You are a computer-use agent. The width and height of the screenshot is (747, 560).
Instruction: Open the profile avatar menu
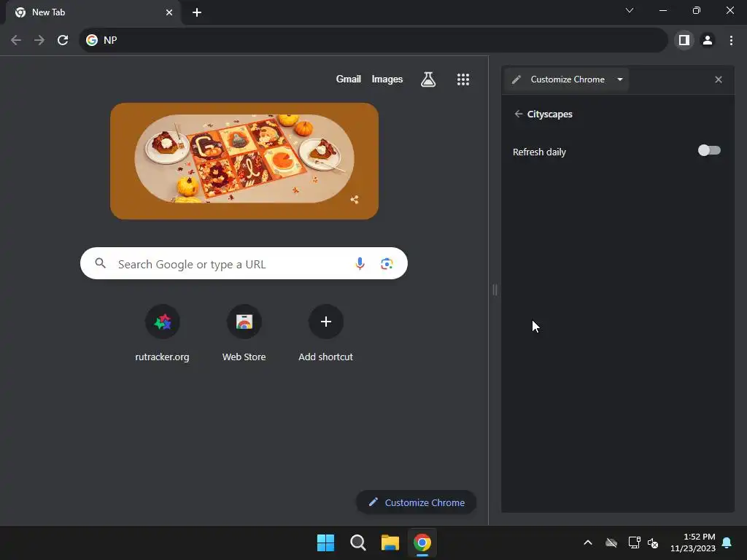click(708, 40)
